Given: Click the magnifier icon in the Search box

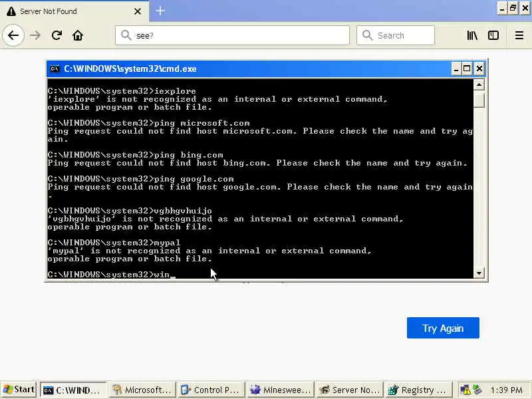Looking at the screenshot, I should pos(367,35).
